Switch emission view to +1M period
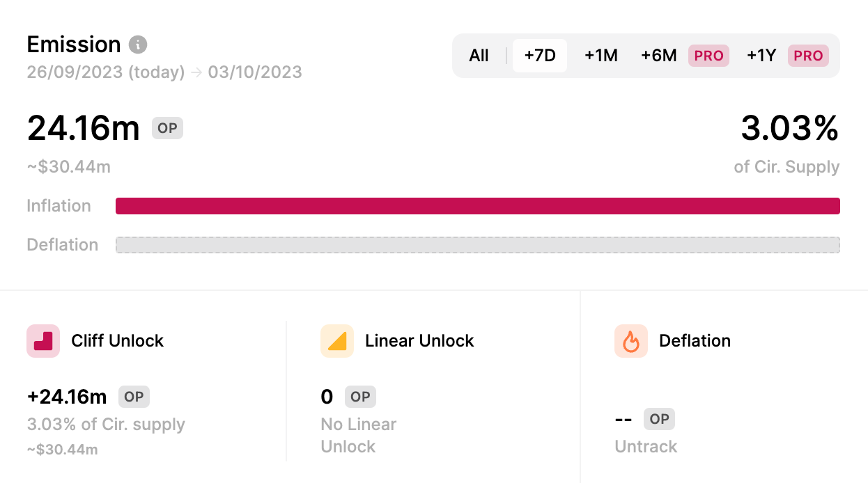 (600, 56)
